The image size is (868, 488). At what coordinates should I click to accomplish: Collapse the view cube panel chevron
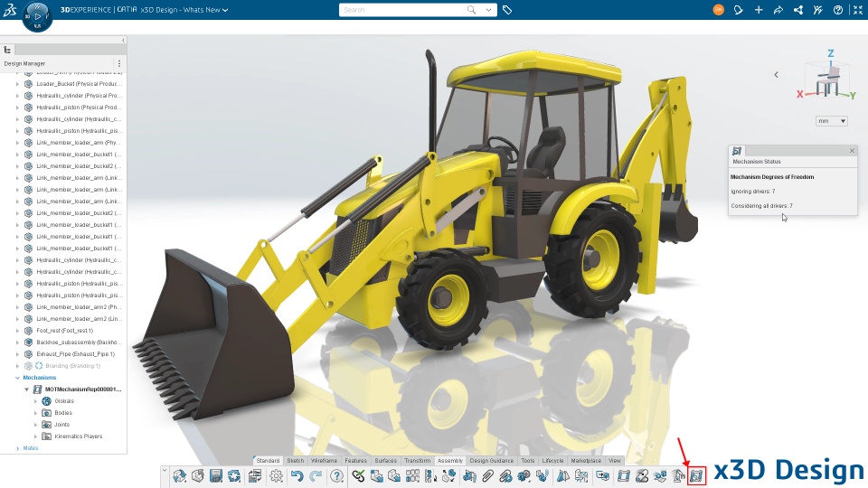(x=776, y=74)
